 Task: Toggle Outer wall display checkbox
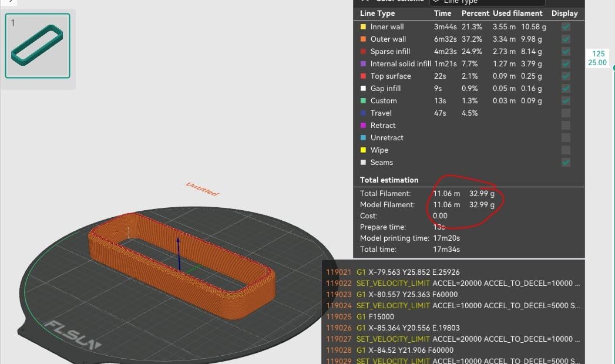pyautogui.click(x=566, y=39)
